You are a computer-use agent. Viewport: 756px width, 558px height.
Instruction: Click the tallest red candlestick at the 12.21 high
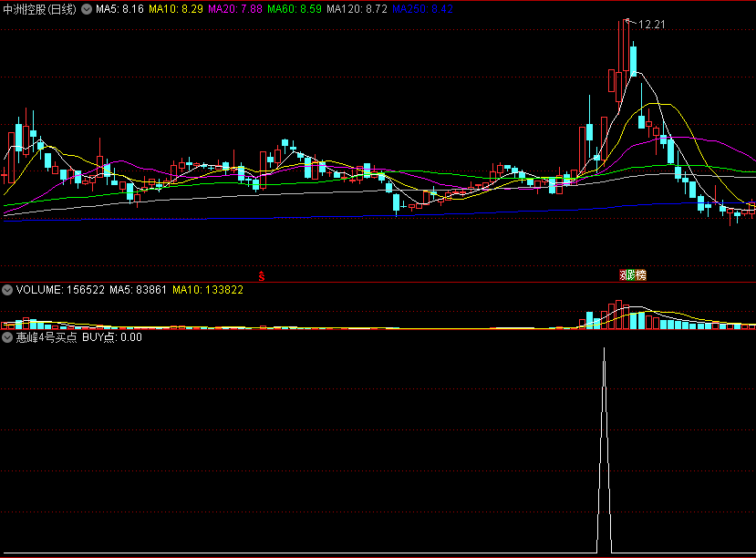click(626, 46)
